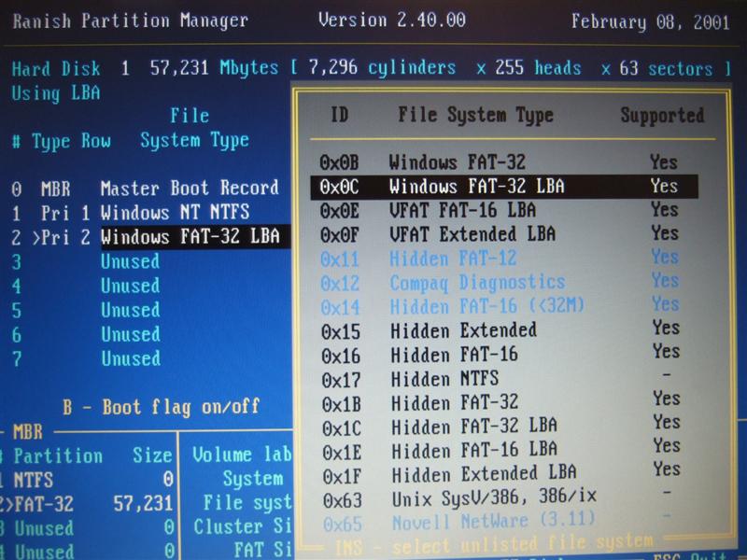Select Unused partition row number 3
This screenshot has height=560, width=747.
coord(86,261)
